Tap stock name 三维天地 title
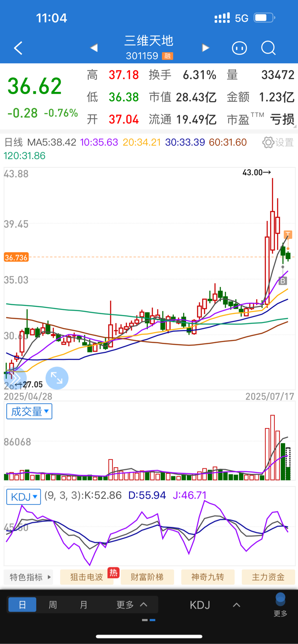This screenshot has width=298, height=644. tap(149, 41)
